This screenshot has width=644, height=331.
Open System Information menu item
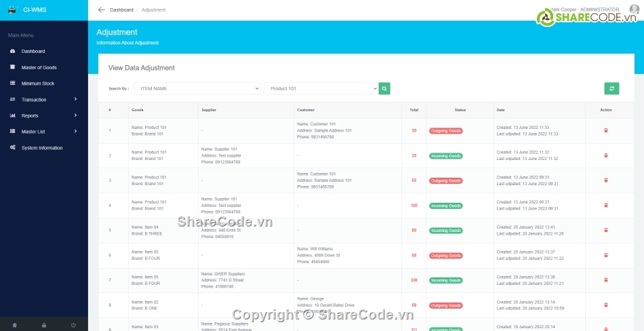(x=42, y=148)
